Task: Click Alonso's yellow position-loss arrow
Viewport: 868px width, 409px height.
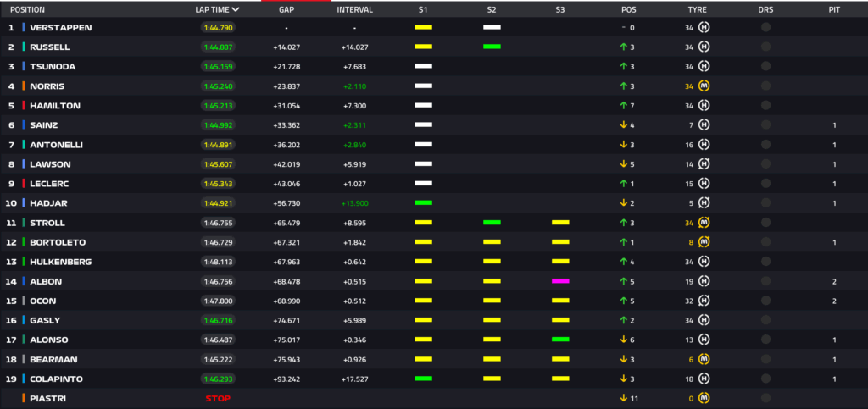Action: [624, 340]
